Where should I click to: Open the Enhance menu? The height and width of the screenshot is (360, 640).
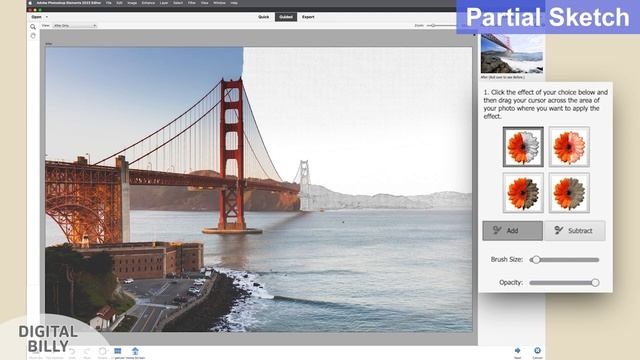click(148, 3)
